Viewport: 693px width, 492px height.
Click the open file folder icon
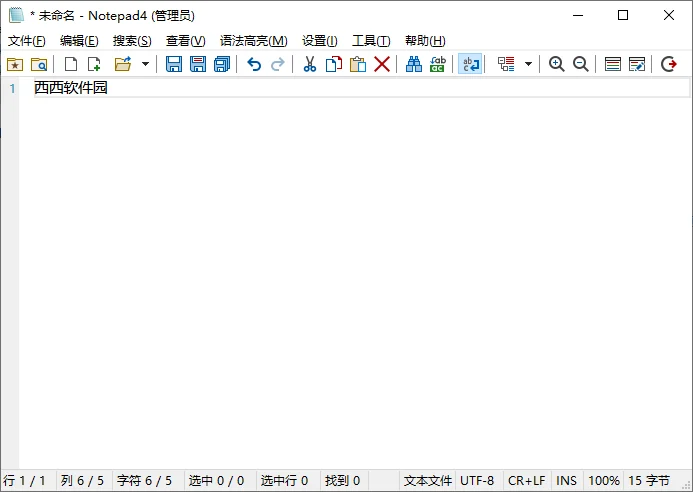pos(123,65)
